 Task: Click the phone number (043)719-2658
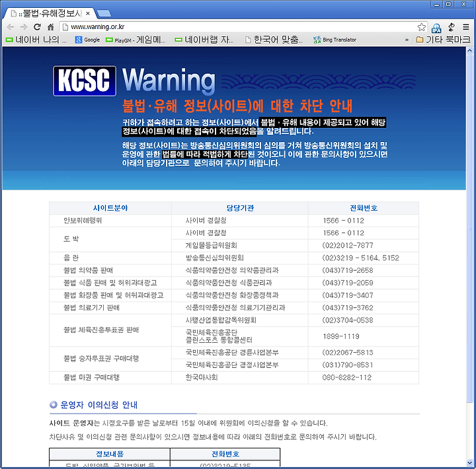pos(348,270)
